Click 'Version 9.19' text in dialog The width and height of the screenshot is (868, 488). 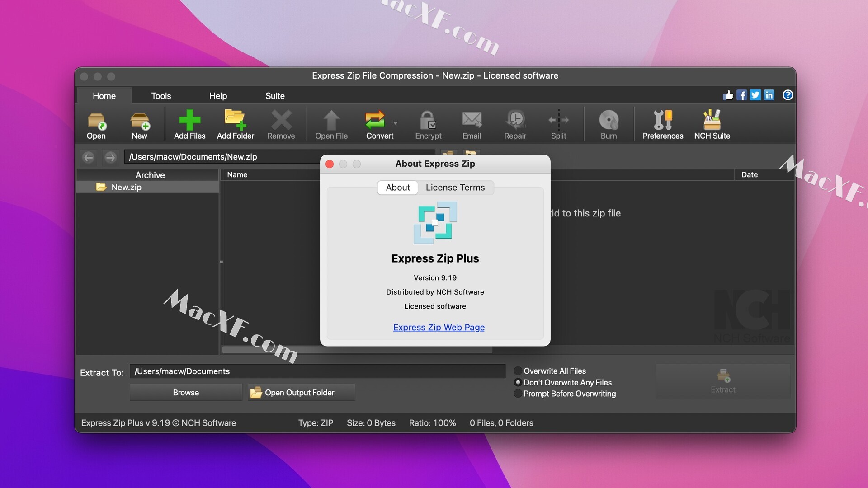coord(435,278)
